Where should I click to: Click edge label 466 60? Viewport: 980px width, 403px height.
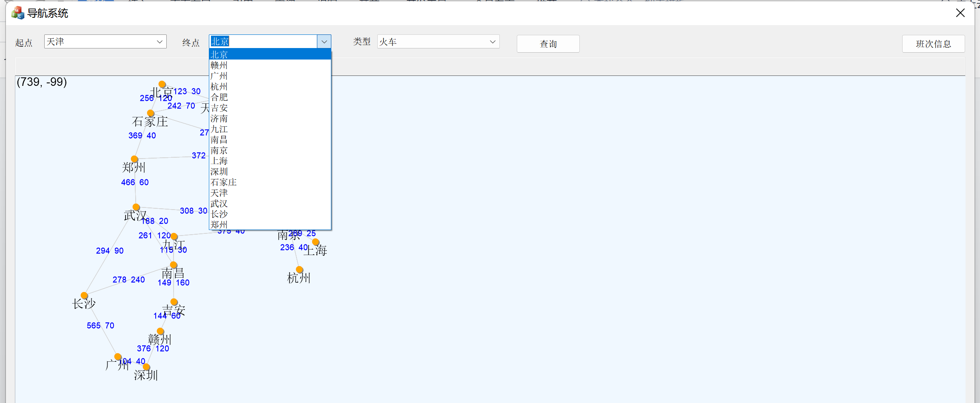tap(135, 182)
